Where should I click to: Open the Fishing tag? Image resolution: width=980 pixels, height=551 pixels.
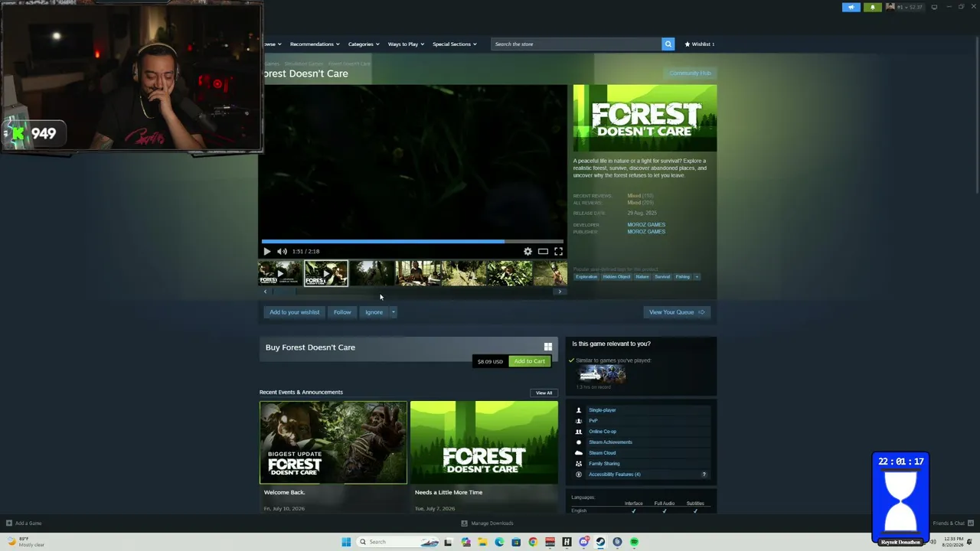(x=682, y=277)
